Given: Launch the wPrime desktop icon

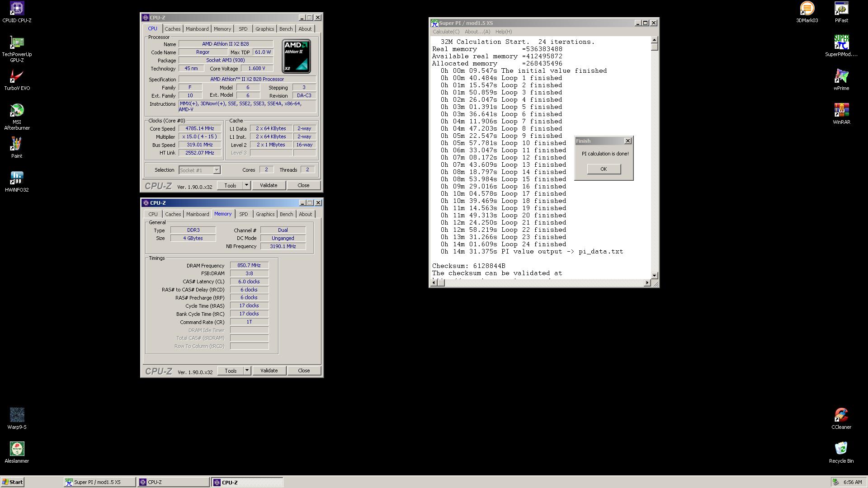Looking at the screenshot, I should (841, 80).
